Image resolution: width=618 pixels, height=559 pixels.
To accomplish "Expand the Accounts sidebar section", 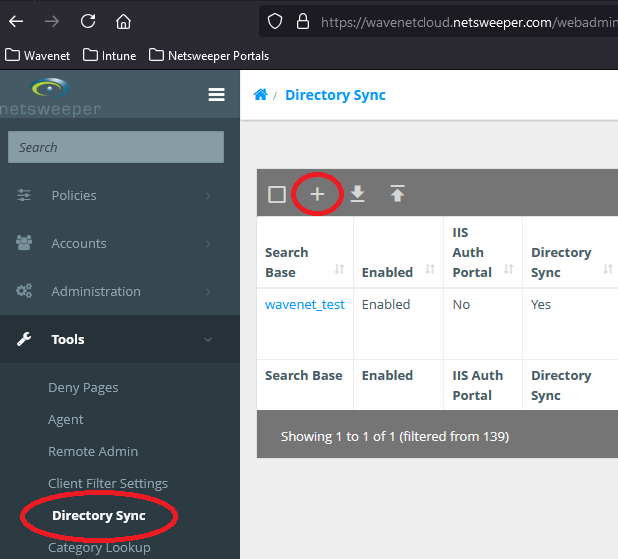I will pyautogui.click(x=78, y=244).
